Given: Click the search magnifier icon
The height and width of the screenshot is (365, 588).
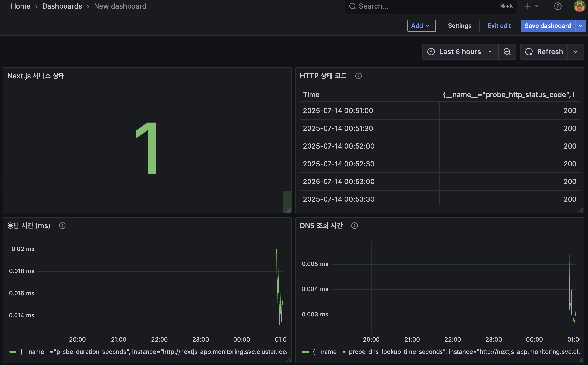Looking at the screenshot, I should 353,6.
